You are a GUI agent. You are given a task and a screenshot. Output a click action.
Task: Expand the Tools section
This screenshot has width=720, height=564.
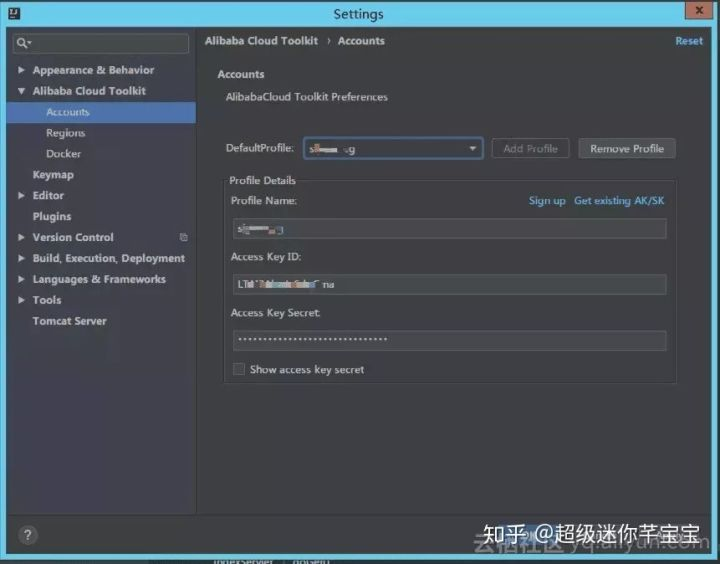(21, 300)
